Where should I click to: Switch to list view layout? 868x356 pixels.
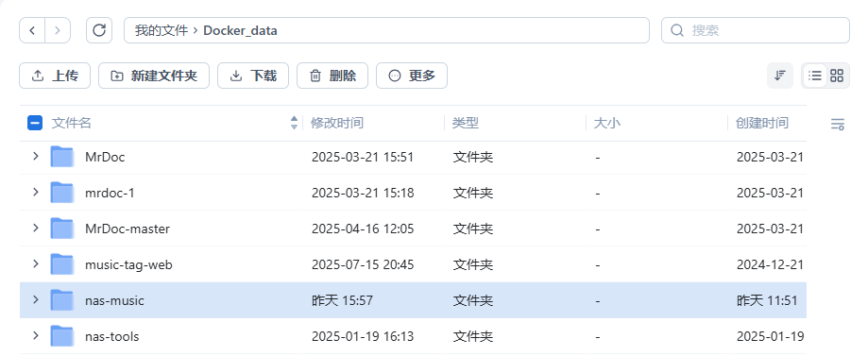point(815,76)
